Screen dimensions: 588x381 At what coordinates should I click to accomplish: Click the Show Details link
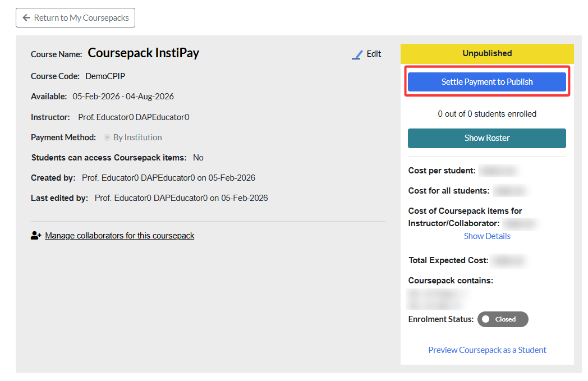point(487,236)
